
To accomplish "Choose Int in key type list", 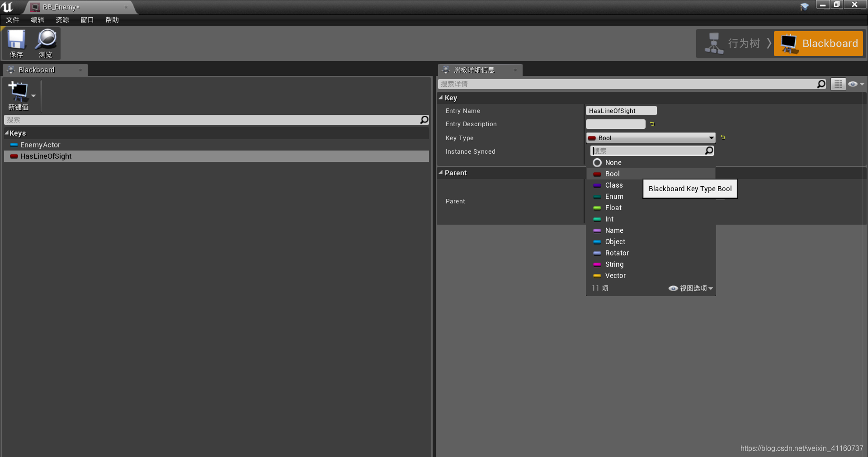I will coord(651,219).
